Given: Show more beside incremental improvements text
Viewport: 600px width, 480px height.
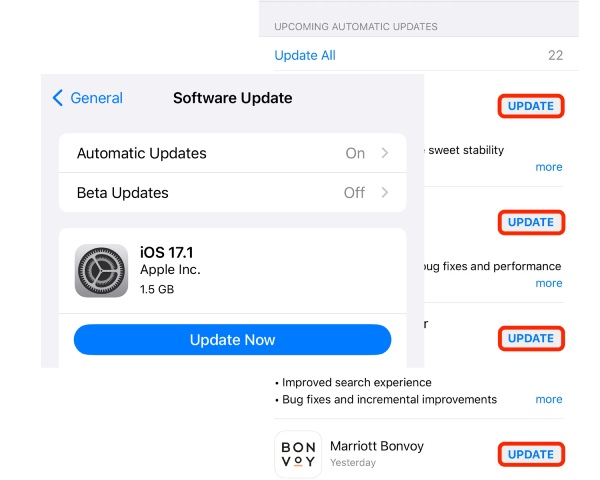Looking at the screenshot, I should pyautogui.click(x=548, y=399).
